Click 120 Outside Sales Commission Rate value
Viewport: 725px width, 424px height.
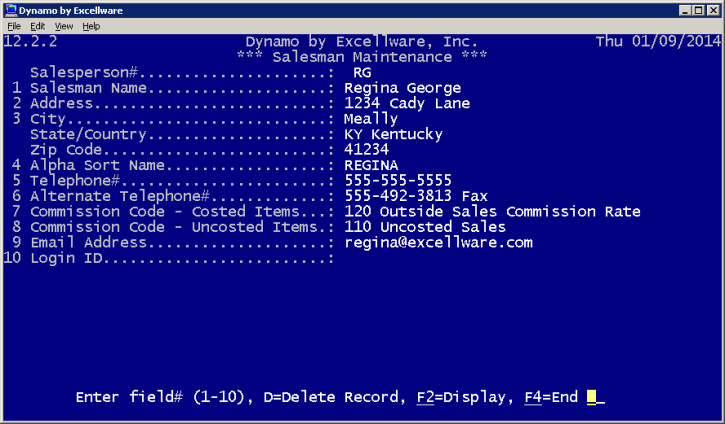492,211
